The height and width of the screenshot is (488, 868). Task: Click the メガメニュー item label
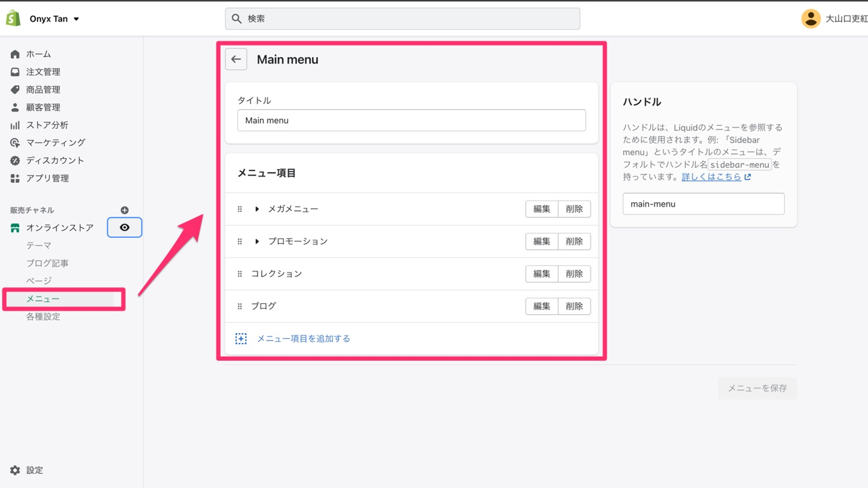pos(293,209)
